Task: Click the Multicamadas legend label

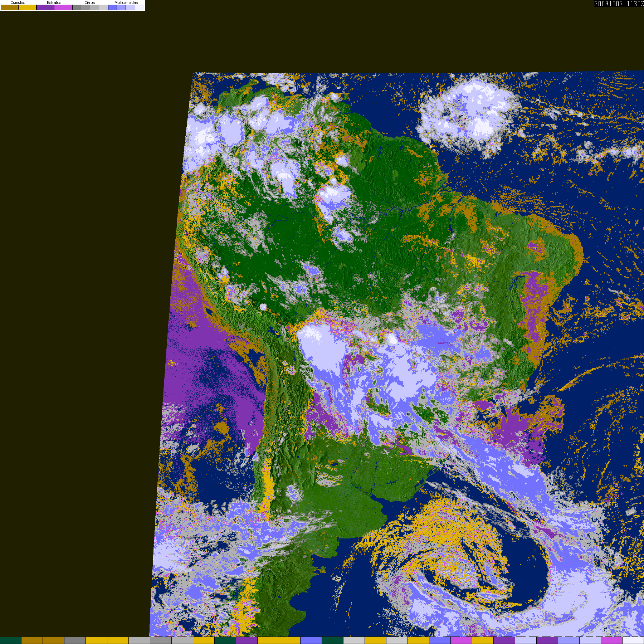Action: [126, 3]
